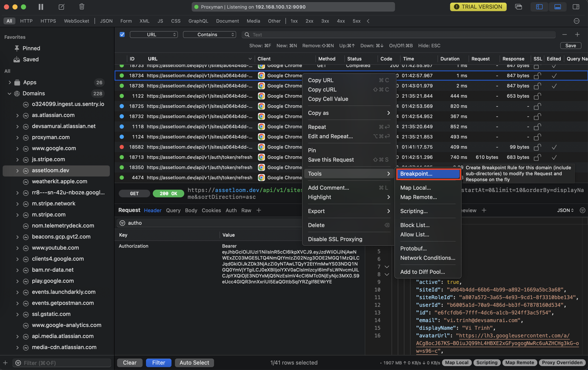Click the Google Chrome icon in row 18582

(261, 147)
